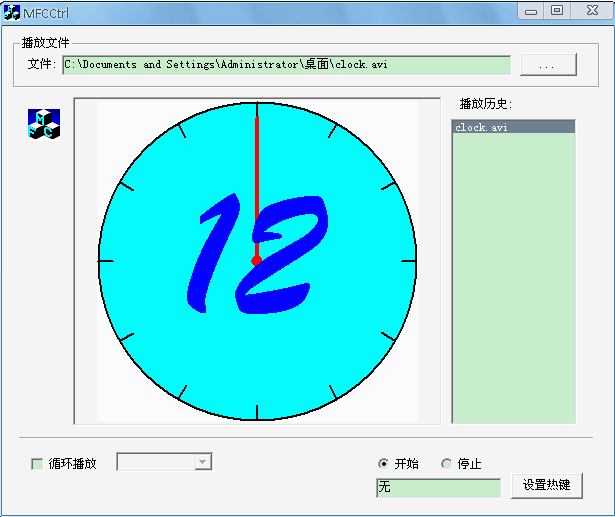
Task: Enable the 循环播放 loop checkbox
Action: (37, 464)
